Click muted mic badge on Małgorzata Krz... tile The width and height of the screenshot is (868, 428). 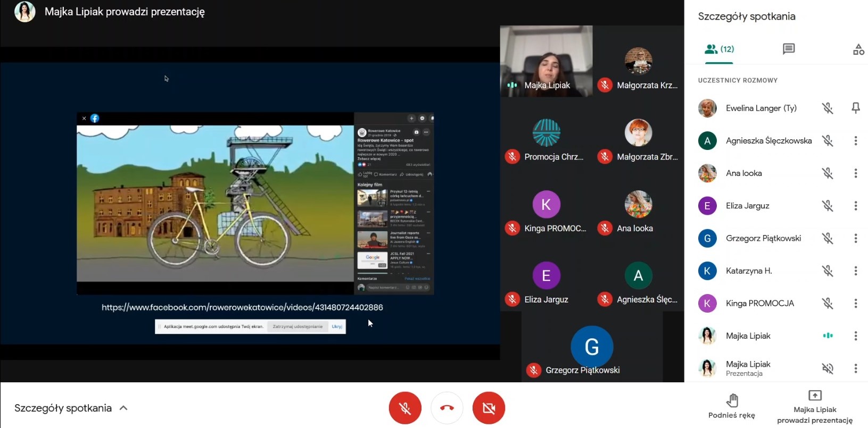[605, 85]
